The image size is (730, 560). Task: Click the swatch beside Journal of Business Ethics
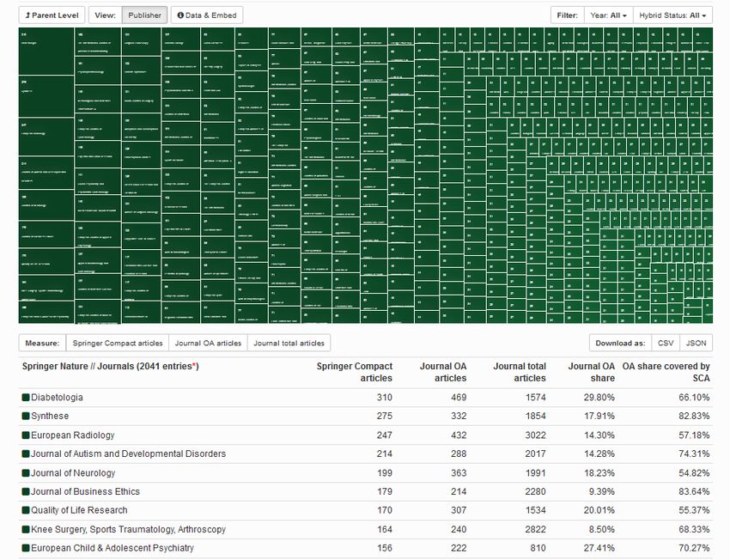pos(26,491)
